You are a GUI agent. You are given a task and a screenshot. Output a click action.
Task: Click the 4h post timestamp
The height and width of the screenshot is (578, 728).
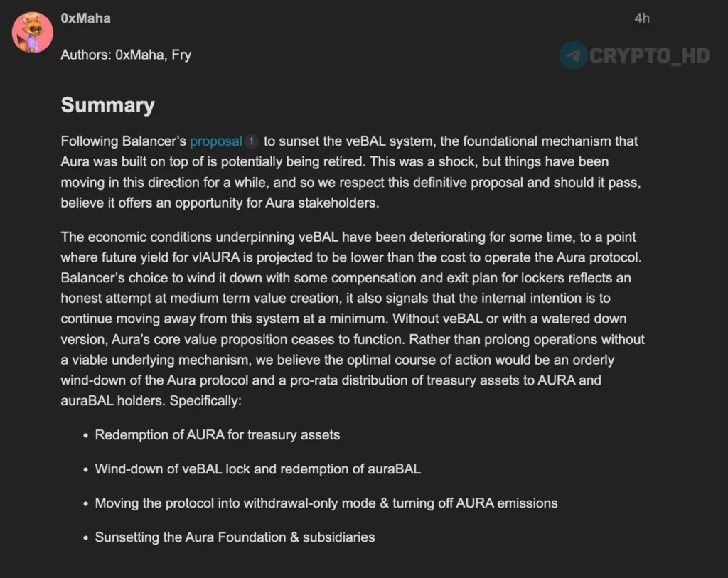pyautogui.click(x=641, y=18)
